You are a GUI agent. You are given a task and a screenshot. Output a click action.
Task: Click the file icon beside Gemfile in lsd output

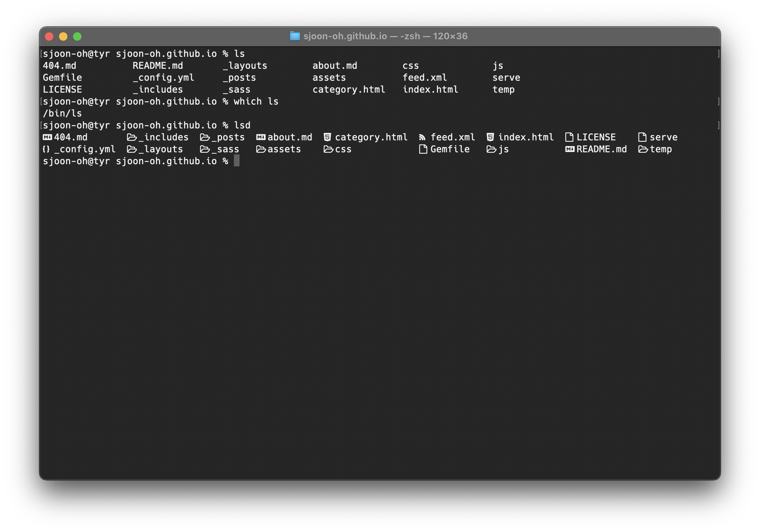click(423, 149)
